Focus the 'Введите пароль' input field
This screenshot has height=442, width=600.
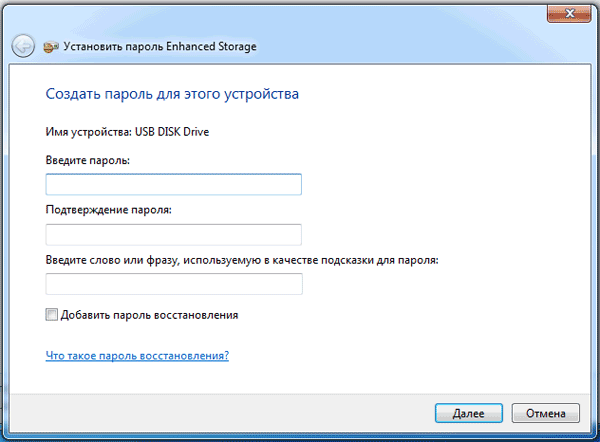tap(174, 184)
